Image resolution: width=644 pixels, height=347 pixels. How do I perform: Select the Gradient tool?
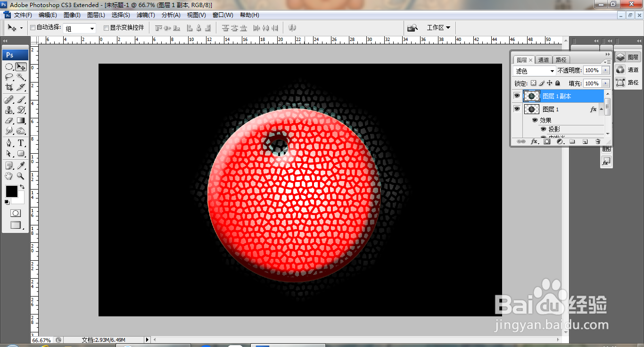(x=21, y=121)
